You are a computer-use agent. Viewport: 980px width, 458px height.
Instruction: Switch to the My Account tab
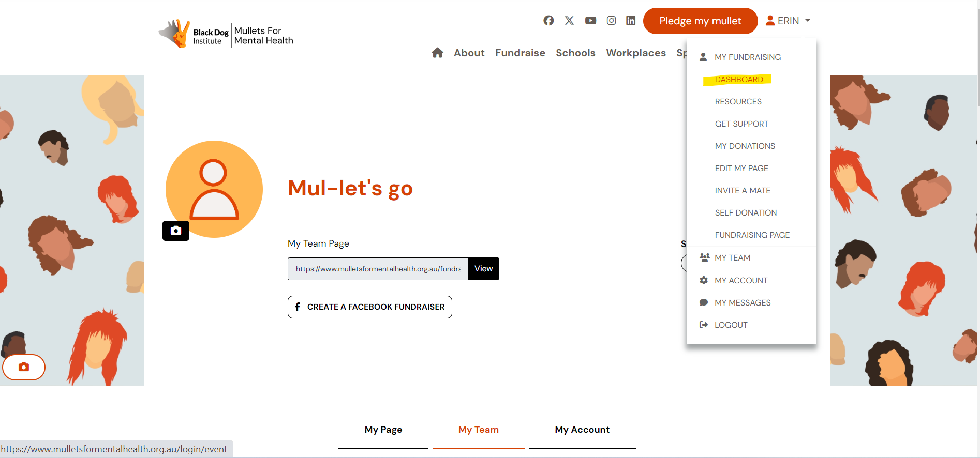pos(582,430)
